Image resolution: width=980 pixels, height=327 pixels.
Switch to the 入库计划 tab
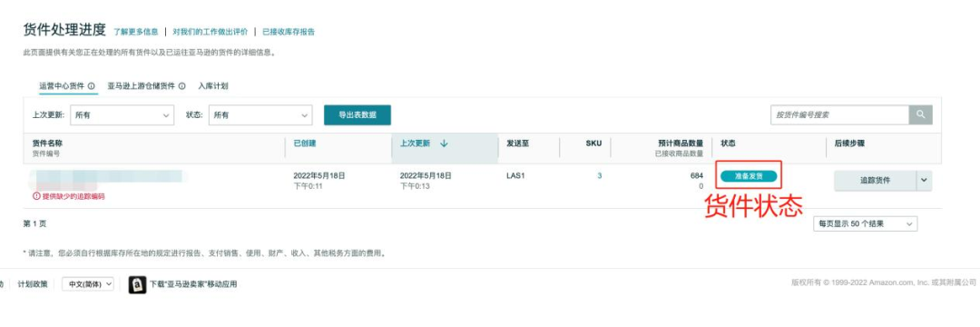213,86
